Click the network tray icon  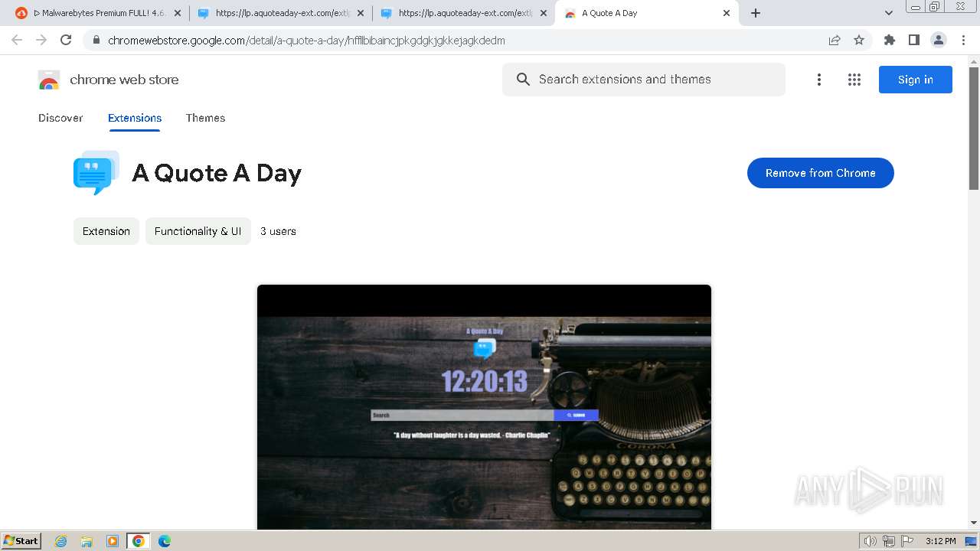(889, 541)
